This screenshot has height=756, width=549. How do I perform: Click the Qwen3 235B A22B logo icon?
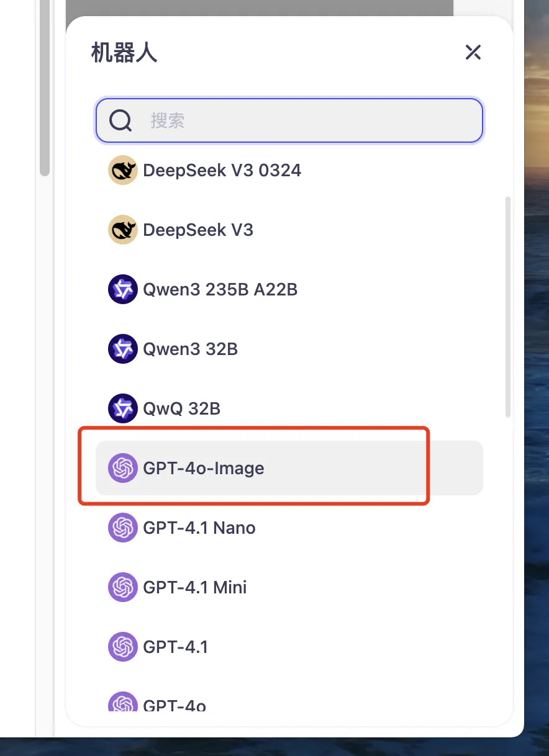pos(123,289)
